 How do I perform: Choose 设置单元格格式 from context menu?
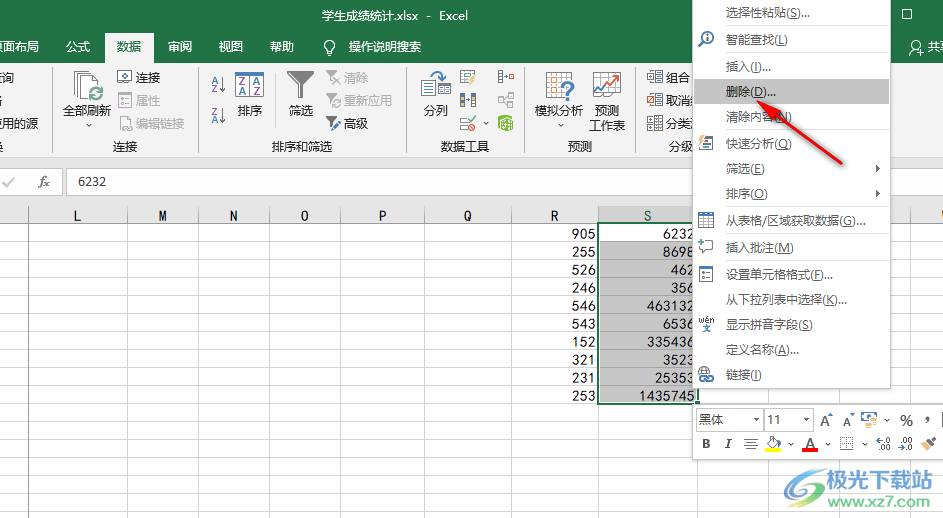click(x=791, y=274)
